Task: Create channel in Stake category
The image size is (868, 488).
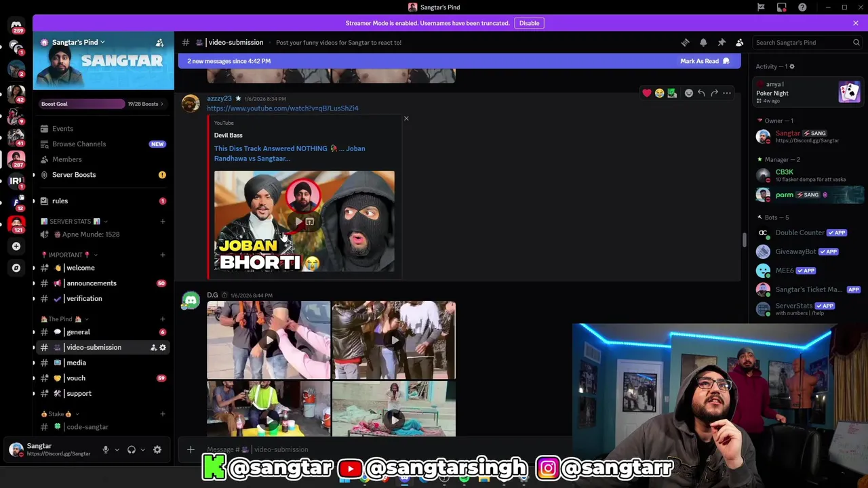Action: pos(162,414)
